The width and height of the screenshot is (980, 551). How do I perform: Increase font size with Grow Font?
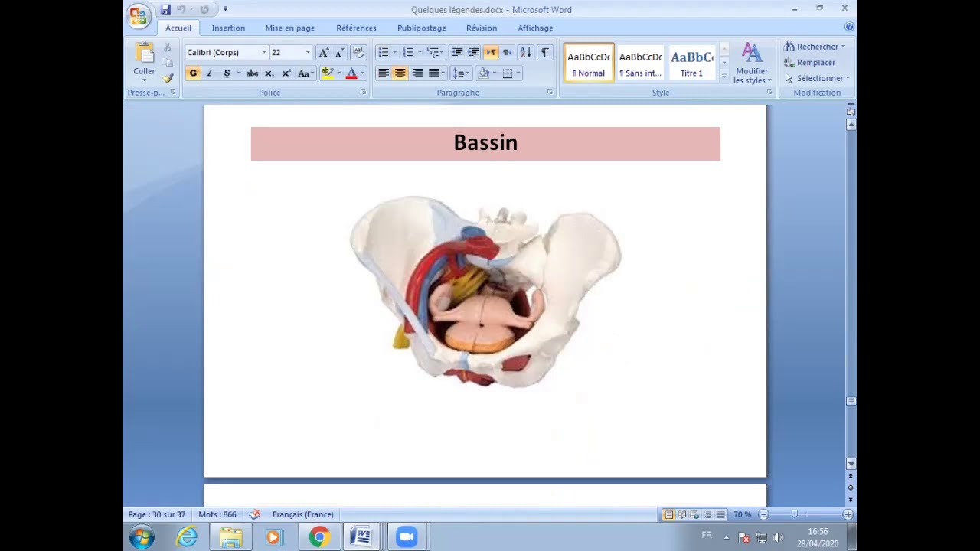pos(323,52)
